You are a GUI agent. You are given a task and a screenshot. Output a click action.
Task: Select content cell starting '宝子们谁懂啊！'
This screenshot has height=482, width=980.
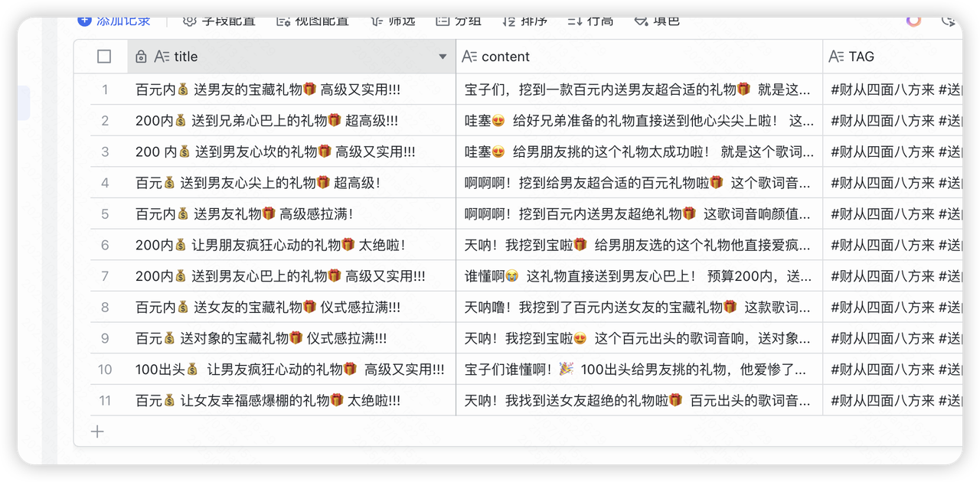pos(639,370)
